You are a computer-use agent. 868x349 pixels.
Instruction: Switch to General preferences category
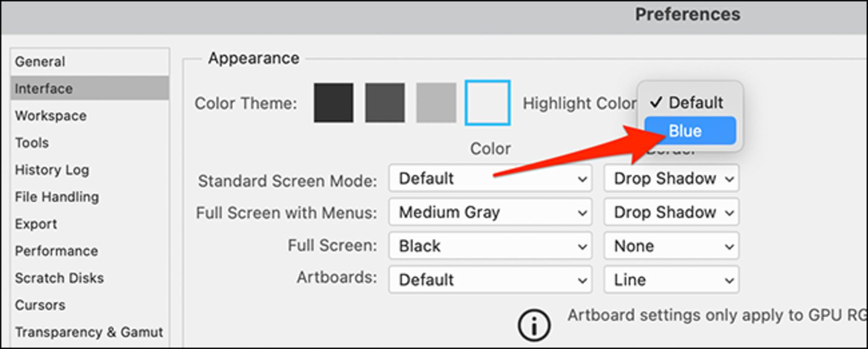[40, 62]
